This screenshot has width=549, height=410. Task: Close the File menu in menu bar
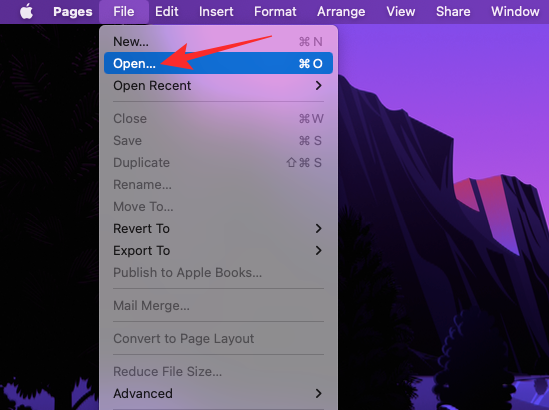pos(124,12)
